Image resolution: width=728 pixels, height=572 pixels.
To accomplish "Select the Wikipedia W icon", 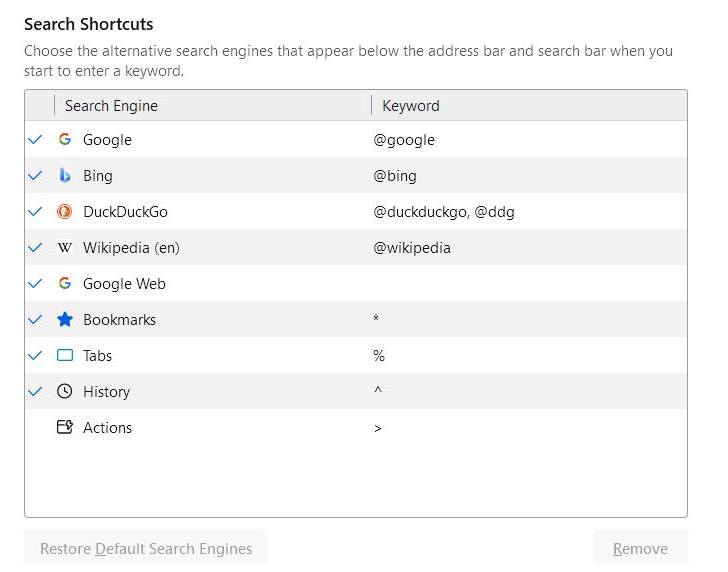I will [65, 247].
